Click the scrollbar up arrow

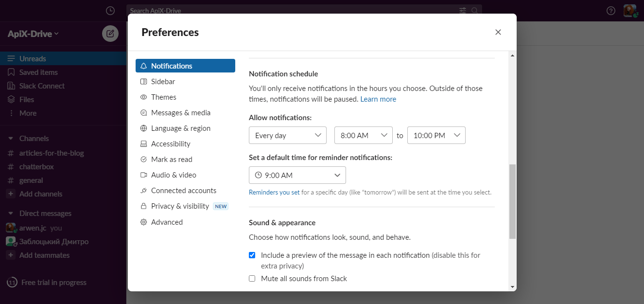[x=512, y=54]
